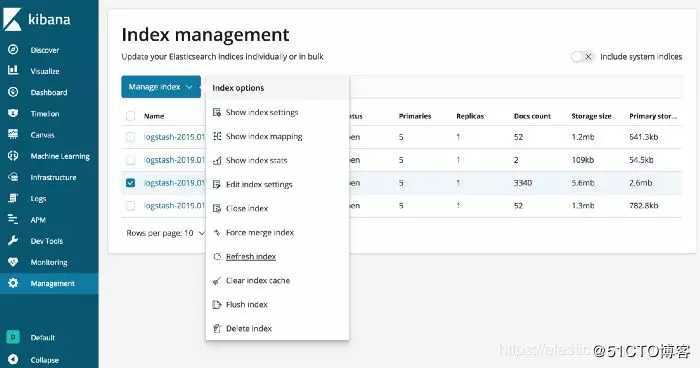The image size is (700, 368).
Task: Open APM icon in sidebar
Action: [13, 220]
